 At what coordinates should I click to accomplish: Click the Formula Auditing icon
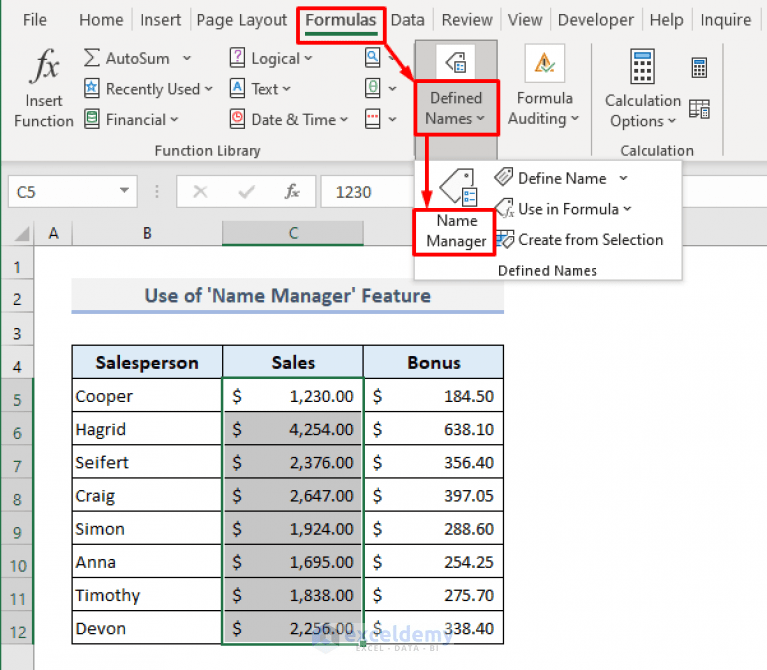(544, 64)
